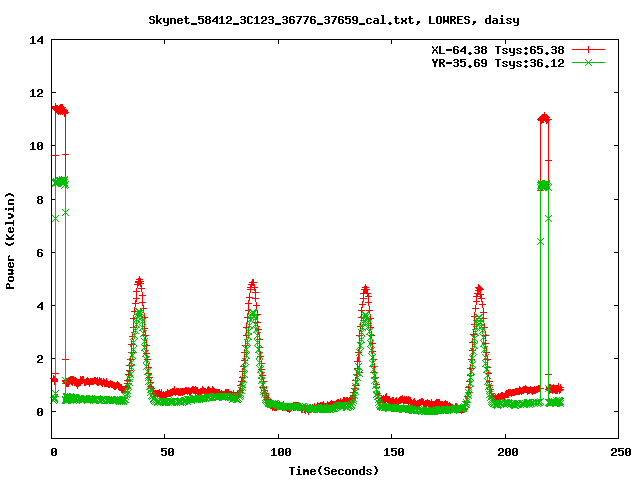Click the green calibration plateau at the plot start

pyautogui.click(x=60, y=182)
